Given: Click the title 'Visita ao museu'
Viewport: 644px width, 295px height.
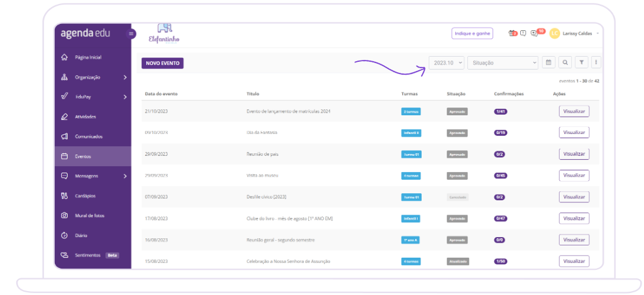Looking at the screenshot, I should pos(262,176).
